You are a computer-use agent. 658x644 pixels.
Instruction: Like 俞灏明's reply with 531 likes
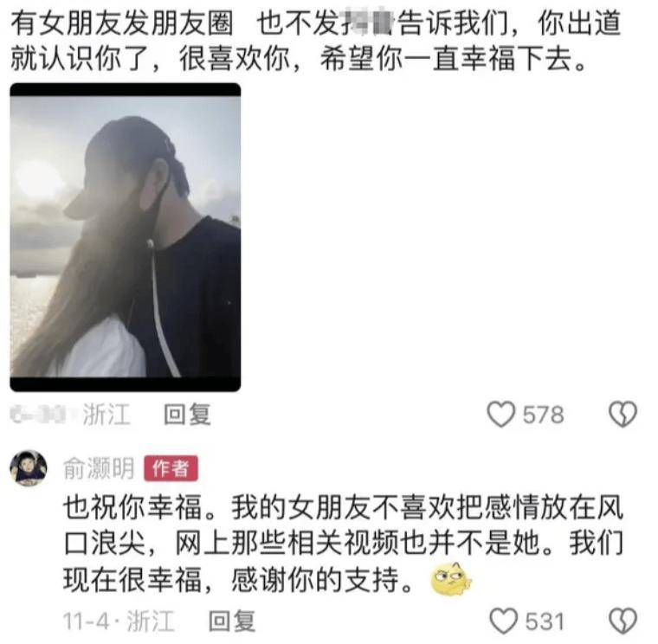504,621
